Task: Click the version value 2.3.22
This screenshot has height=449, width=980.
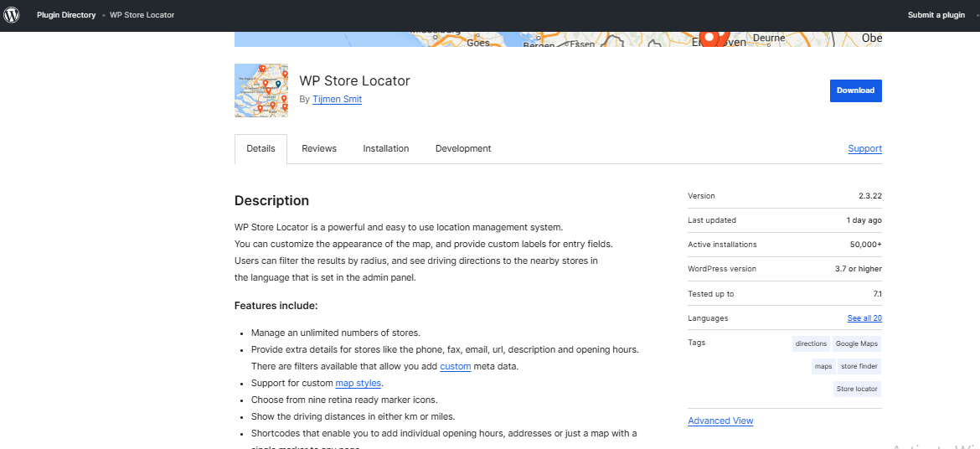Action: coord(870,196)
